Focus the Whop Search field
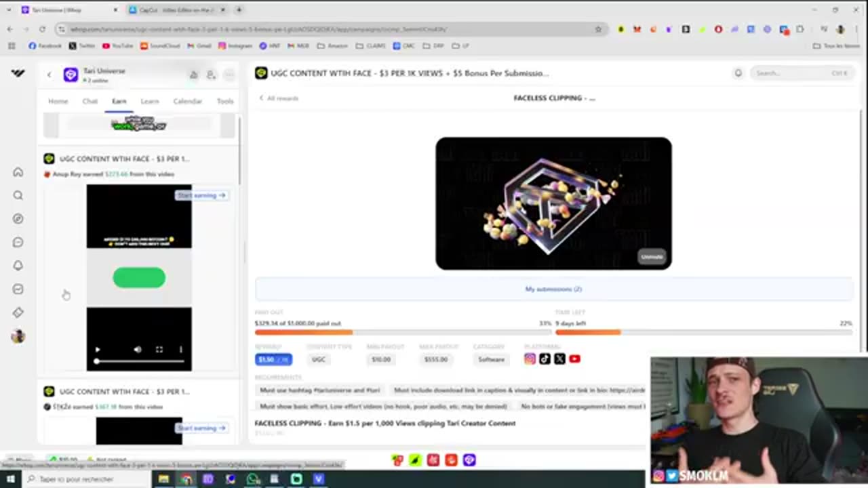868x488 pixels. pos(801,73)
